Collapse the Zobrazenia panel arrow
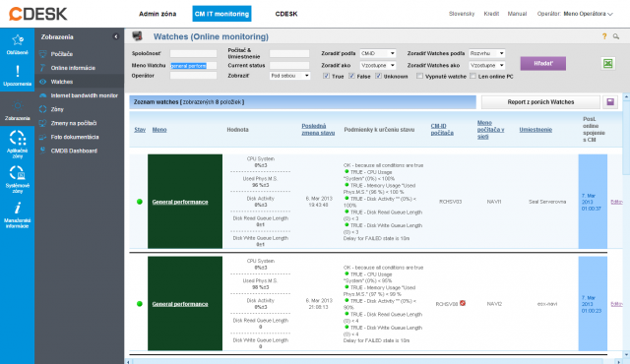This screenshot has width=630, height=364. pos(116,36)
